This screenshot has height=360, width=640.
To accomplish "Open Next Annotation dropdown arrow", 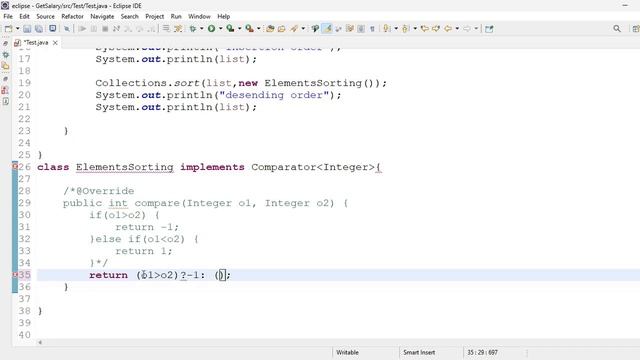I will (396, 29).
